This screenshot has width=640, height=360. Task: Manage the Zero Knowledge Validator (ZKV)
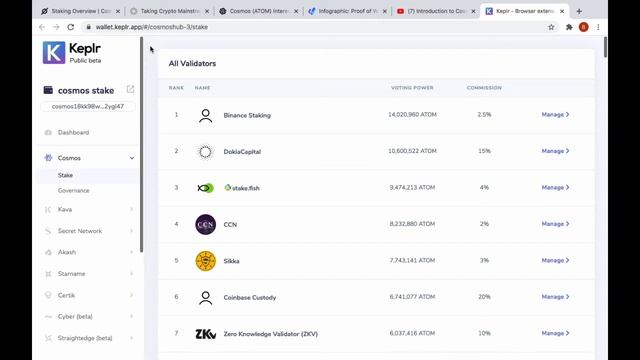click(556, 333)
